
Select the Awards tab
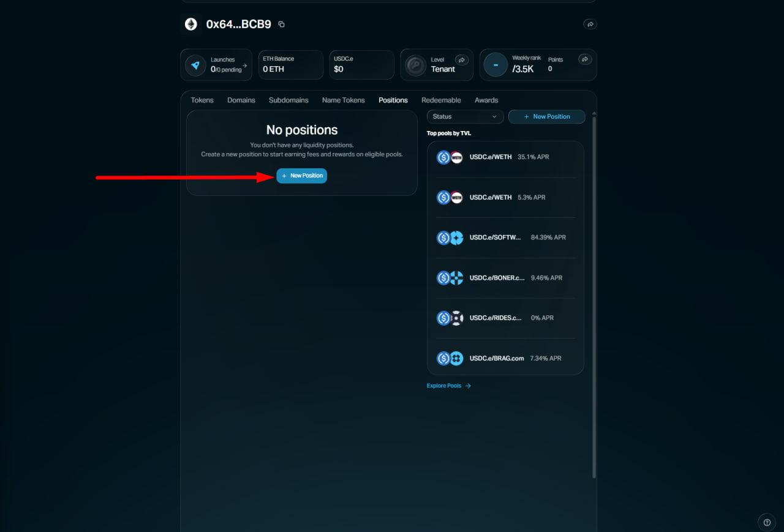(x=486, y=100)
